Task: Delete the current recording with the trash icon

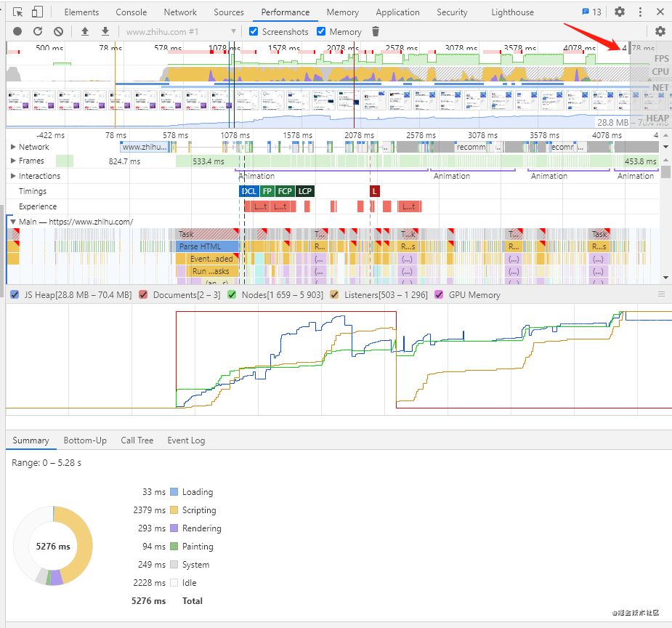Action: click(x=375, y=31)
